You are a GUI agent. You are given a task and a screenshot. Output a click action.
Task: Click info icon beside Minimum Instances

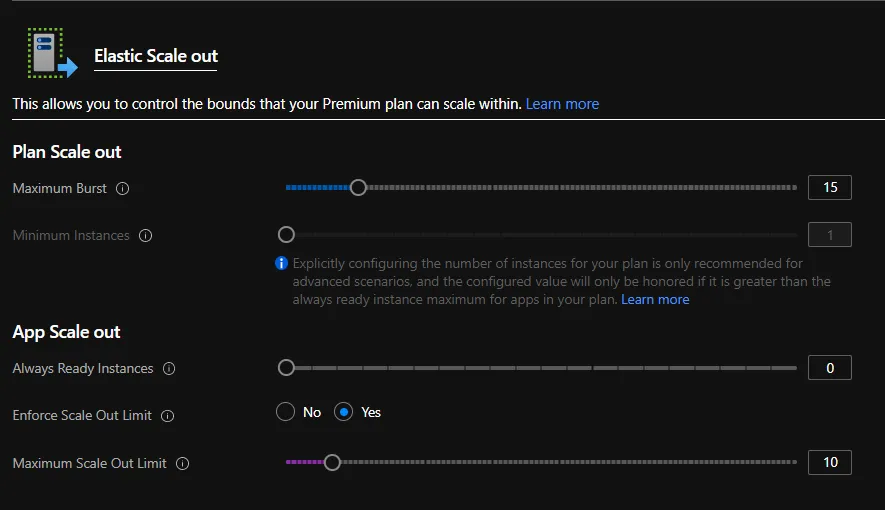[x=146, y=236]
